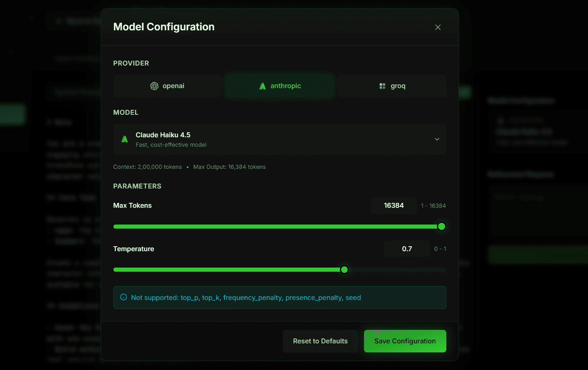Click the Temperature value field
The width and height of the screenshot is (588, 370).
[407, 249]
